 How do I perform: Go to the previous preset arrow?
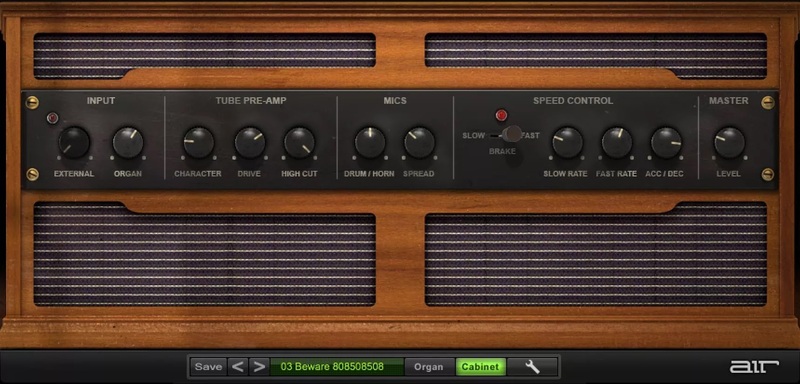click(238, 367)
